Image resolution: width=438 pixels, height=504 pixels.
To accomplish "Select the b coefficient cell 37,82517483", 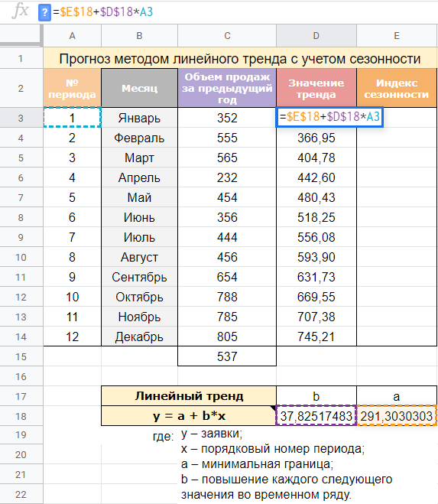I will point(316,416).
